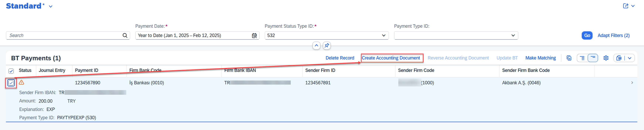Click the copy table icon
This screenshot has width=644, height=130.
click(569, 58)
